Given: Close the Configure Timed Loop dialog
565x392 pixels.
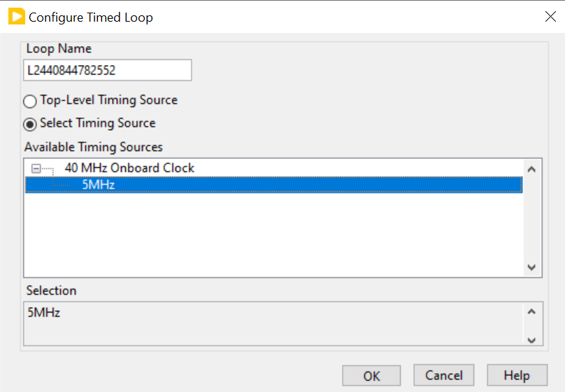Looking at the screenshot, I should (550, 17).
